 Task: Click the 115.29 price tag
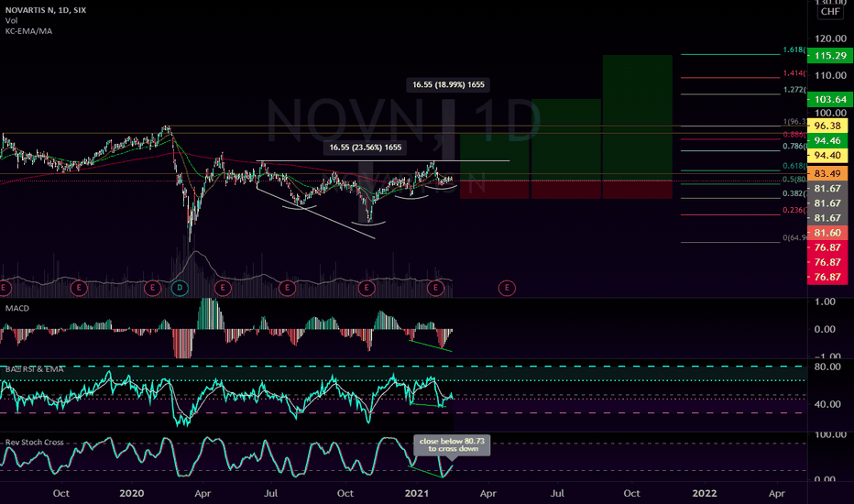pos(830,56)
